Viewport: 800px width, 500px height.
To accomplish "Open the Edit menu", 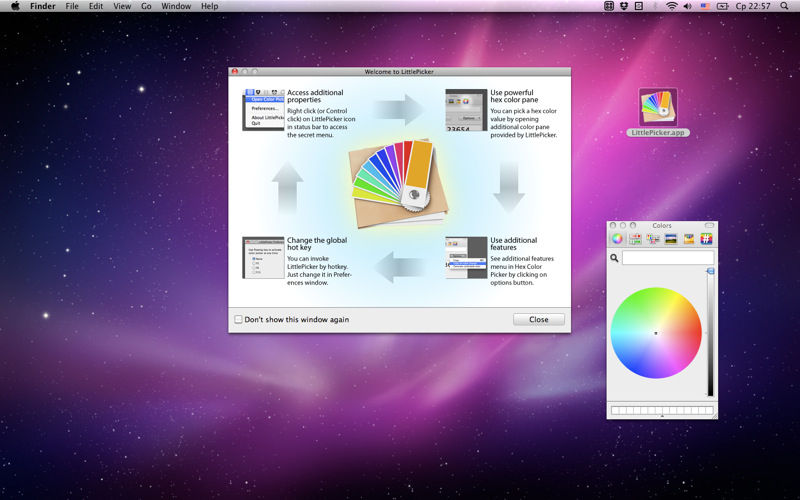I will click(x=96, y=6).
